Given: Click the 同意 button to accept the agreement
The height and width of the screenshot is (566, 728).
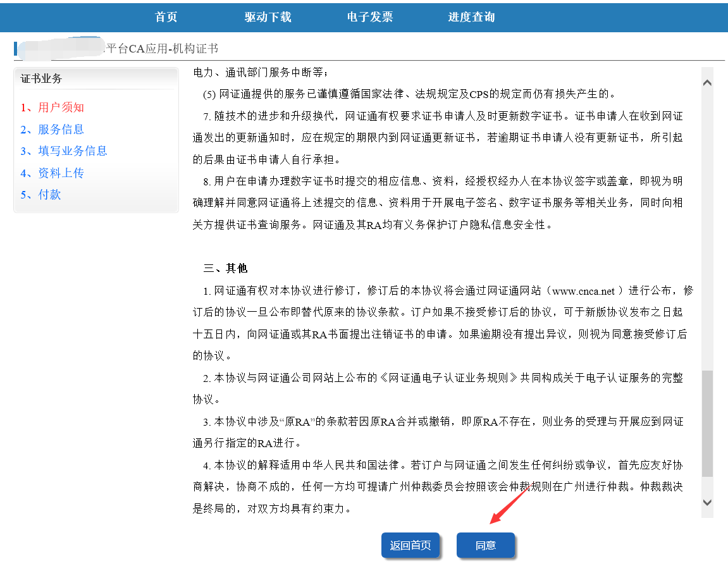Looking at the screenshot, I should (485, 545).
